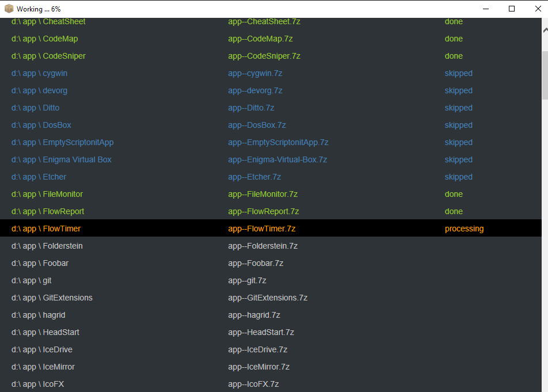548x392 pixels.
Task: Click archive name app--cygwin.7z
Action: [255, 74]
